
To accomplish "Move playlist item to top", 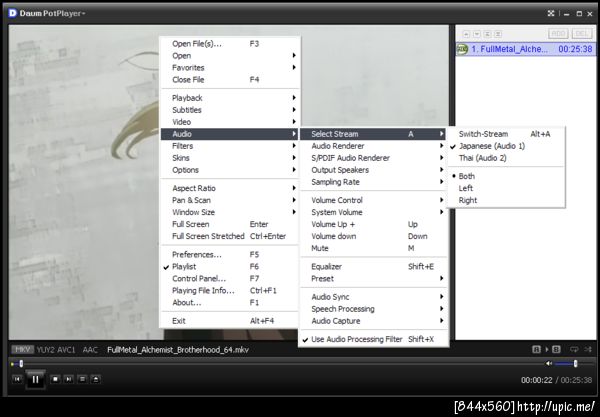I will coord(487,34).
